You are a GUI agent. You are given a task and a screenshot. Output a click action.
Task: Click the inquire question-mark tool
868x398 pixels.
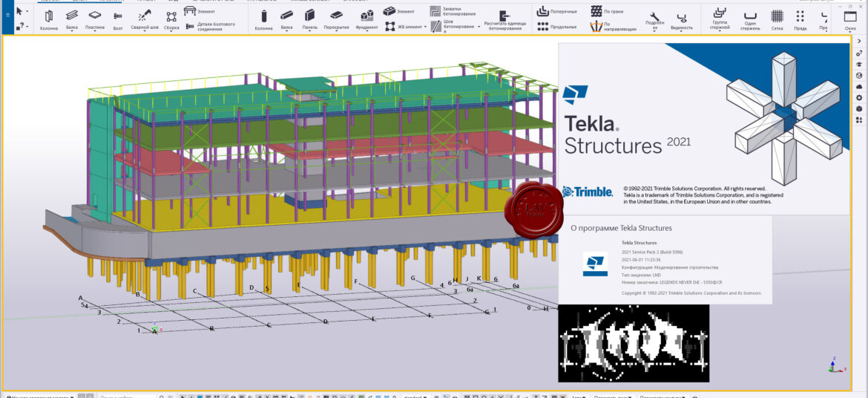(x=19, y=25)
